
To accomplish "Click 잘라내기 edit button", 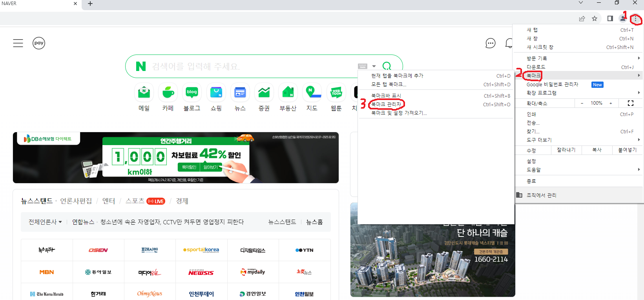I will [x=566, y=150].
